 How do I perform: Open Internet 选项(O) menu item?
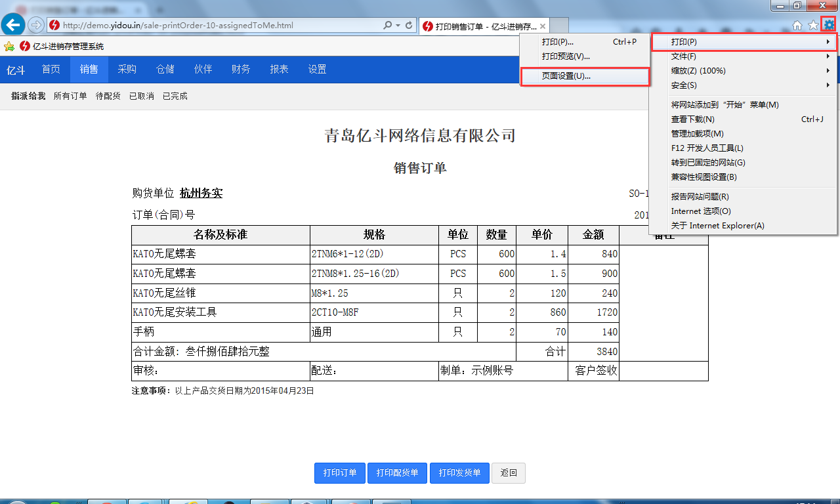701,211
